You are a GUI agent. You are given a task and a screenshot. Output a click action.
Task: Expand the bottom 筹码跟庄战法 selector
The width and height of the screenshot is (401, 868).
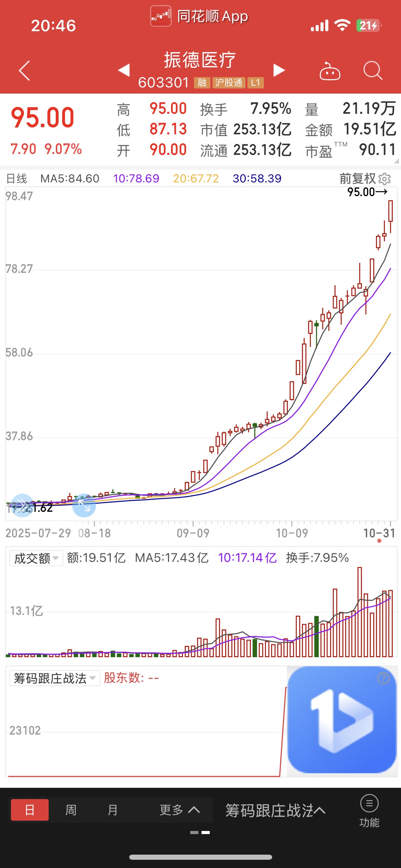click(x=275, y=810)
